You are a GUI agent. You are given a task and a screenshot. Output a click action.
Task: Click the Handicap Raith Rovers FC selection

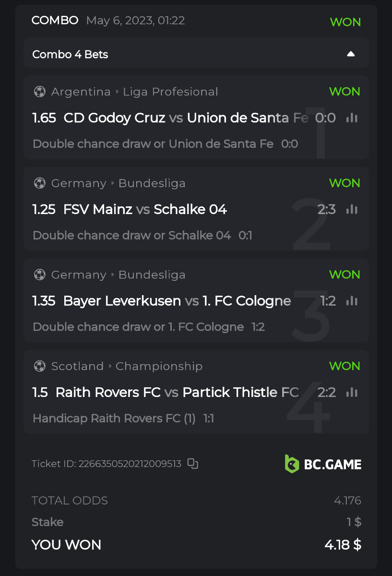click(114, 419)
